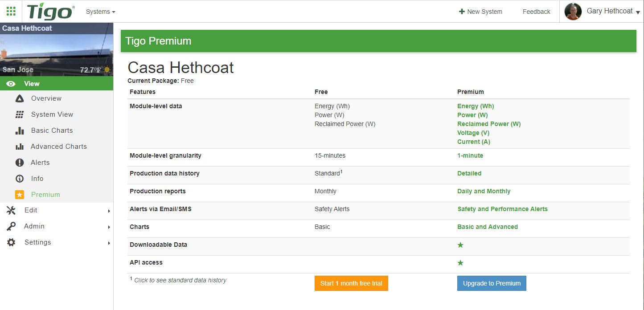Click the Casa Hethcoat sidebar title
Image resolution: width=644 pixels, height=310 pixels.
(27, 28)
